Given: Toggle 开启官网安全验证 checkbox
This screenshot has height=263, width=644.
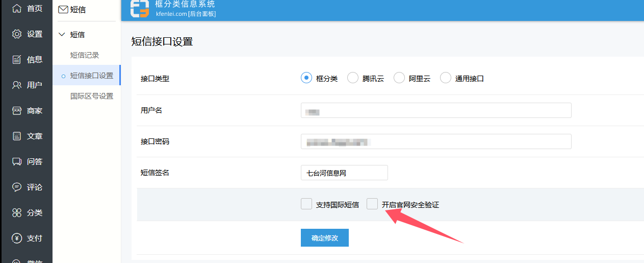Looking at the screenshot, I should pyautogui.click(x=372, y=204).
